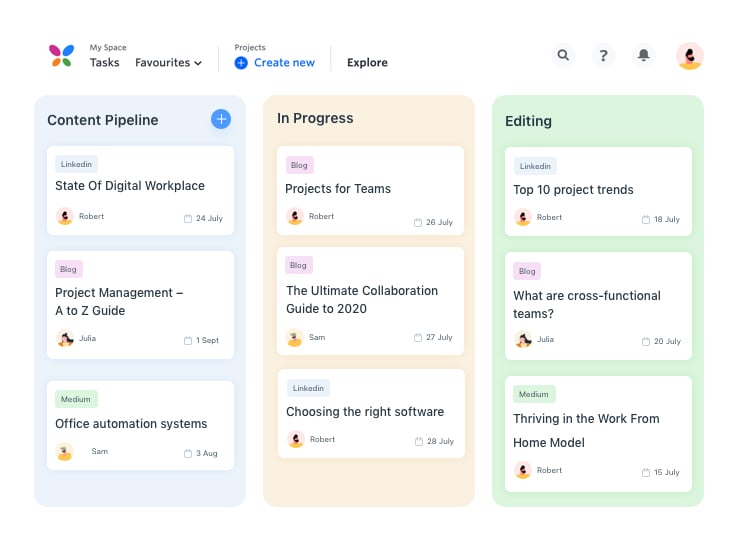This screenshot has height=547, width=743.
Task: Click Linkedin tag on Choosing the right software
Action: [308, 388]
